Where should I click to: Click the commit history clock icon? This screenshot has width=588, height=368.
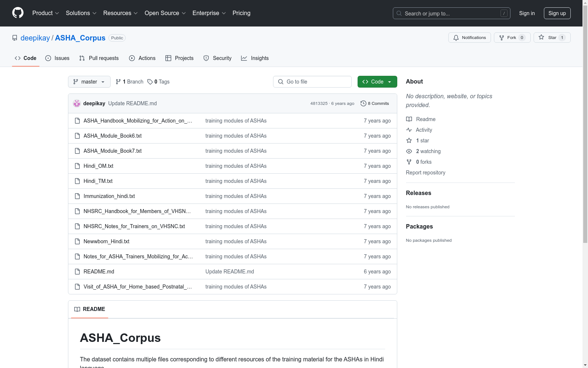coord(363,103)
